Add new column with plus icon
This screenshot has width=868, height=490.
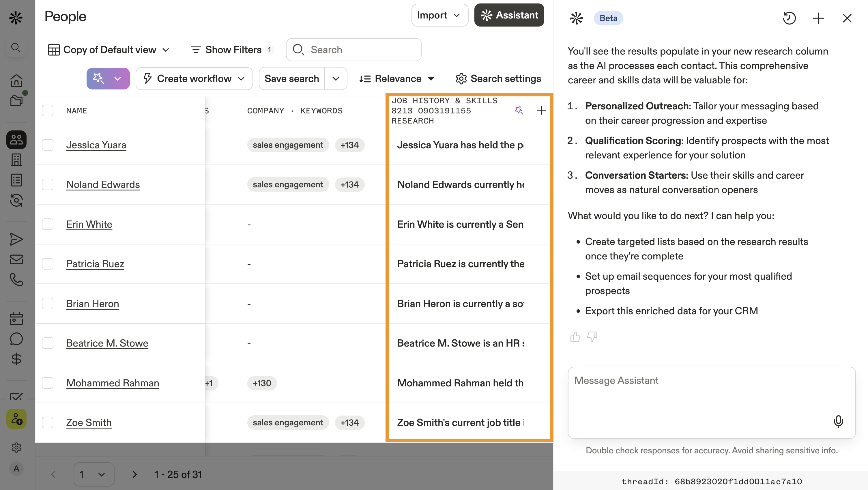coord(541,110)
